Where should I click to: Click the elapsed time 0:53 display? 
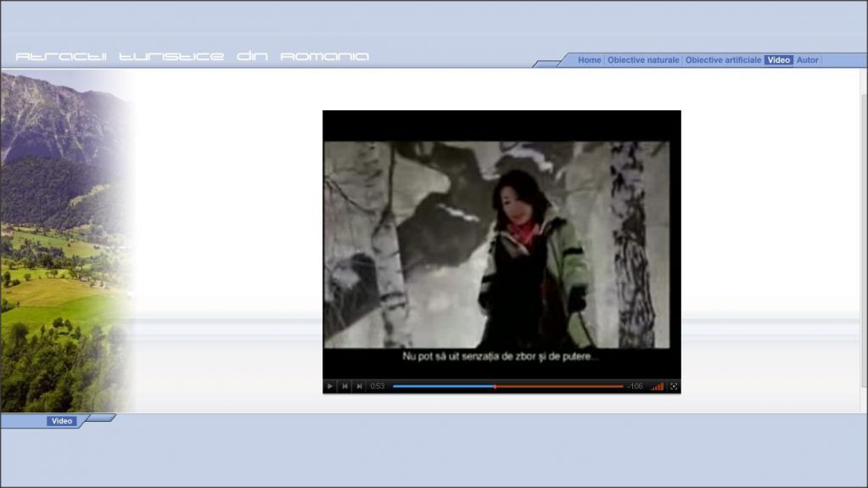pos(378,386)
